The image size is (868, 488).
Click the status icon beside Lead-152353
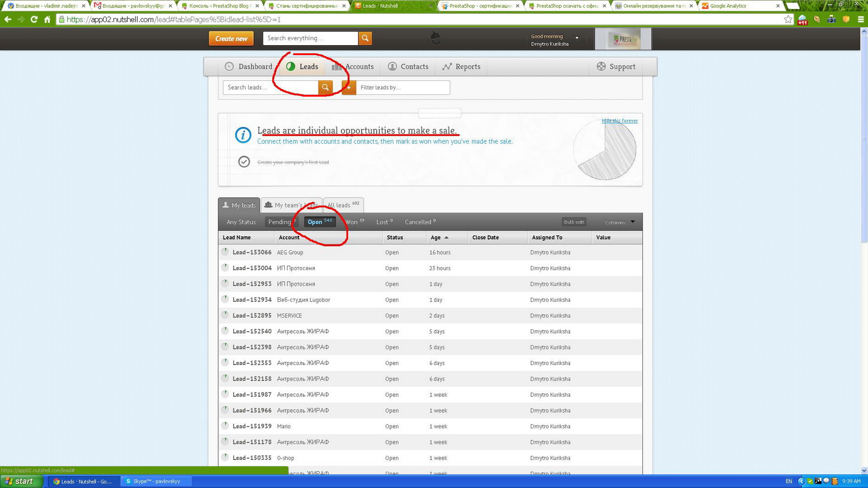click(x=225, y=362)
